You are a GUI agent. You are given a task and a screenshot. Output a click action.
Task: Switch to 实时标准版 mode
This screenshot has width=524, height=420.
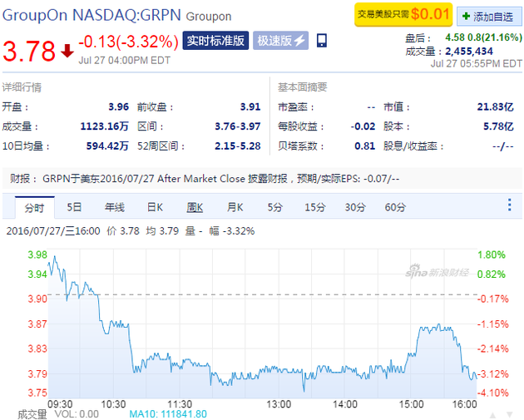[x=215, y=41]
